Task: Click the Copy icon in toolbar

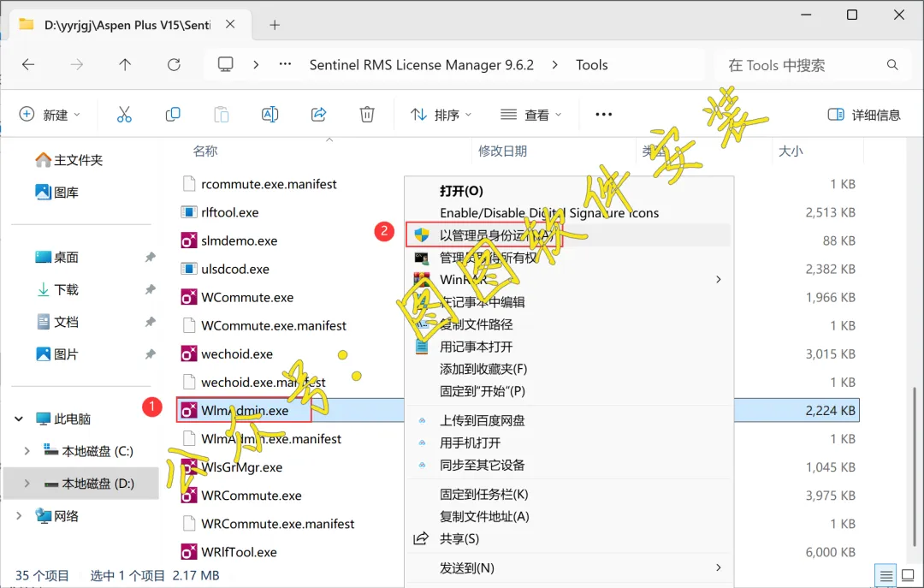Action: (173, 115)
